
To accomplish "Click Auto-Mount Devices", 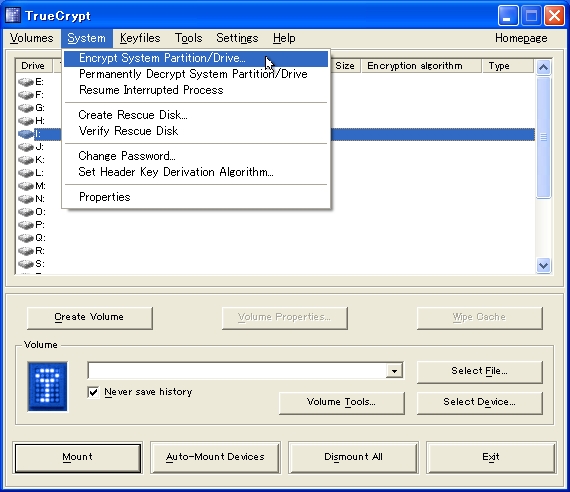I will (215, 457).
